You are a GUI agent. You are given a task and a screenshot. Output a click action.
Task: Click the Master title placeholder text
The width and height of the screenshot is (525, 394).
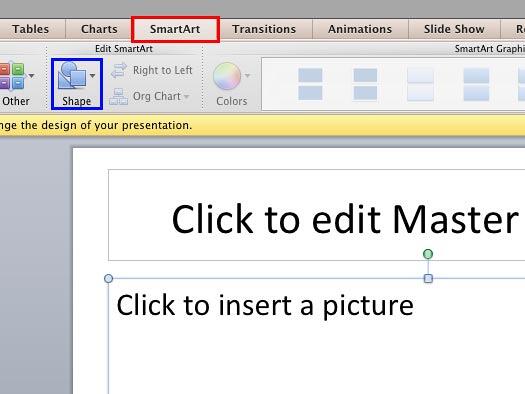click(x=345, y=219)
